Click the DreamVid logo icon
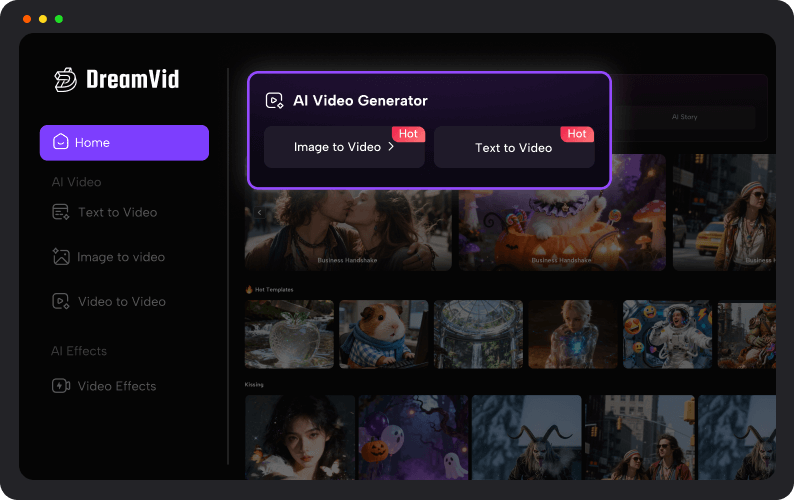This screenshot has width=794, height=500. tap(65, 80)
